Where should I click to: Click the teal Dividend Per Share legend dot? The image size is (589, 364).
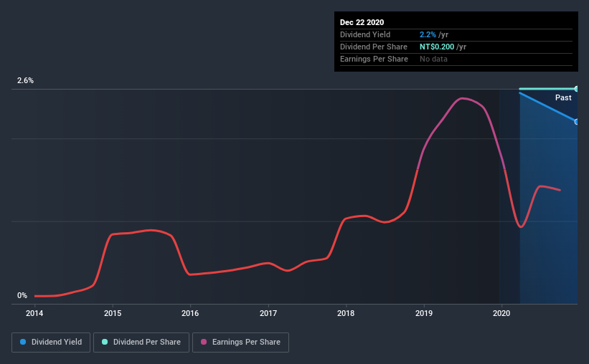click(105, 342)
